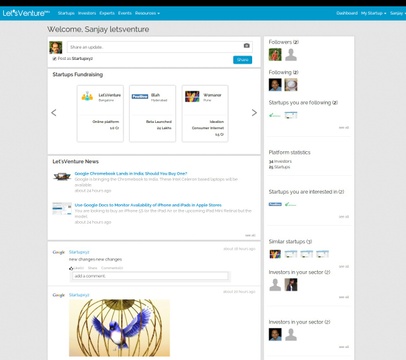Open the Sanjay user account dropdown
The height and width of the screenshot is (360, 406).
[398, 13]
